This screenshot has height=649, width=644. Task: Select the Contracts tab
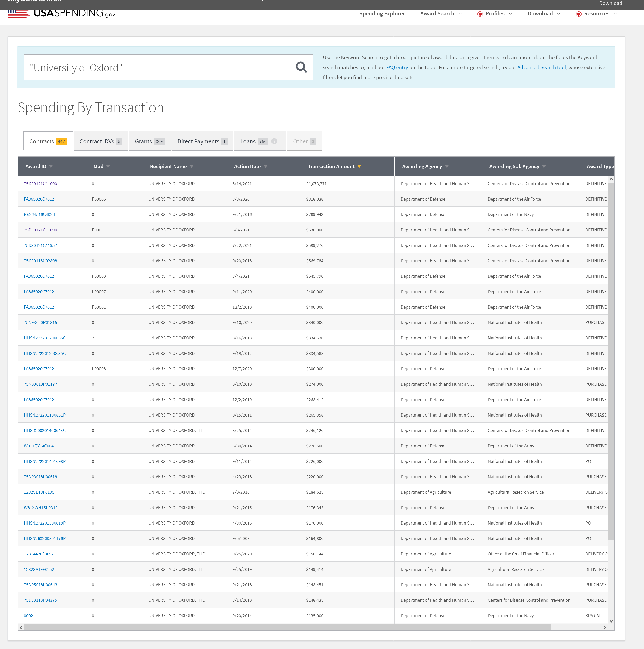tap(48, 141)
